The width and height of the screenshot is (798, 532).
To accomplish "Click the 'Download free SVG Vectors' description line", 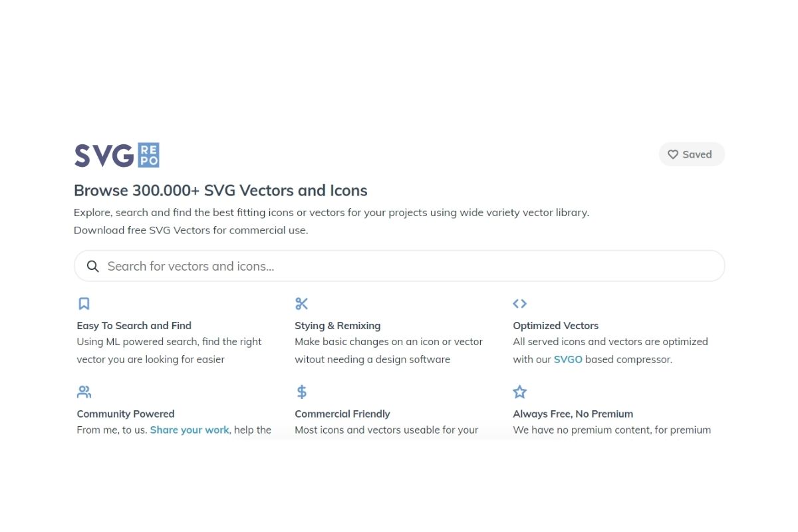I will click(x=191, y=230).
